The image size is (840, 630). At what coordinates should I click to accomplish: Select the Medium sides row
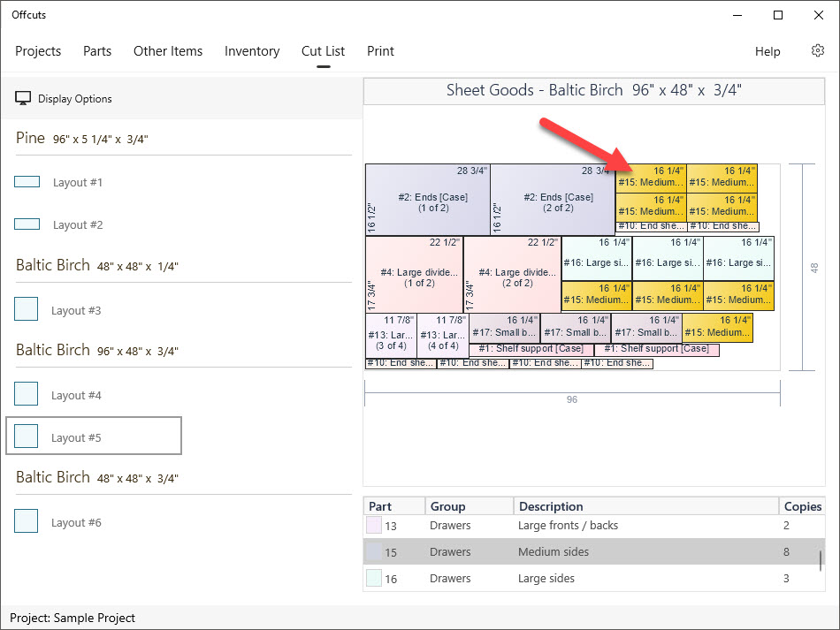(594, 552)
